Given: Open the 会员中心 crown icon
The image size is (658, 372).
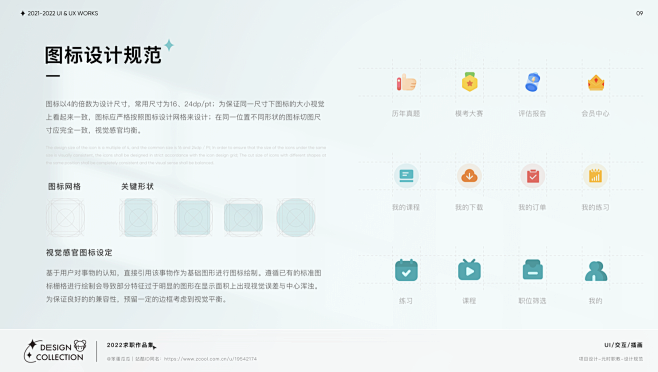Looking at the screenshot, I should tap(596, 83).
